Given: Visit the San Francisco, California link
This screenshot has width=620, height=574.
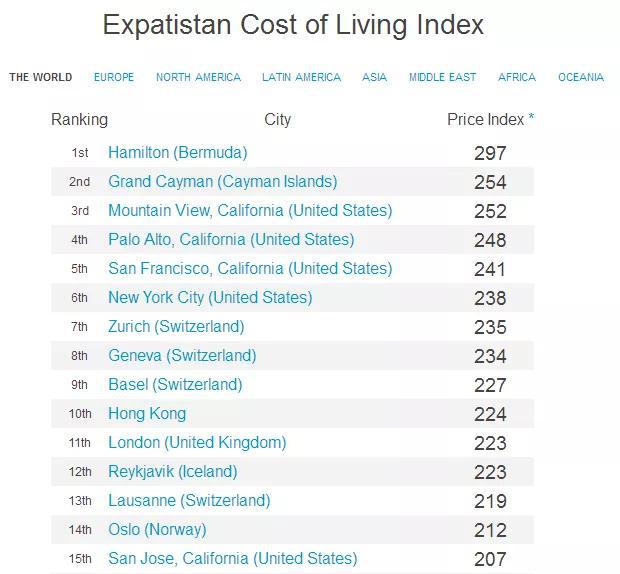Looking at the screenshot, I should 250,268.
